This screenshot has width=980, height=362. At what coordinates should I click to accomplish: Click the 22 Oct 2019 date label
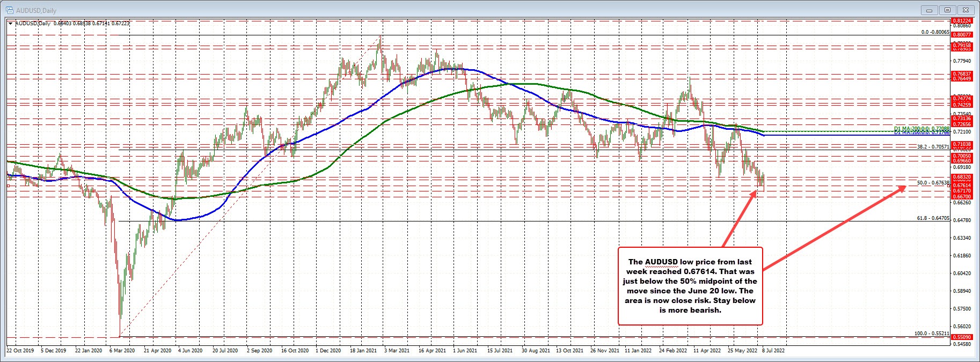20,350
